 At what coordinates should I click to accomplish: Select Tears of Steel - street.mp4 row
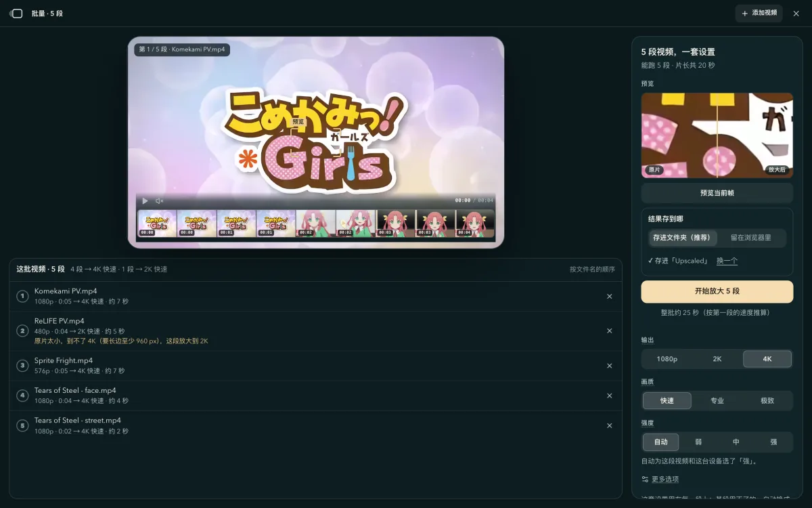coord(315,425)
